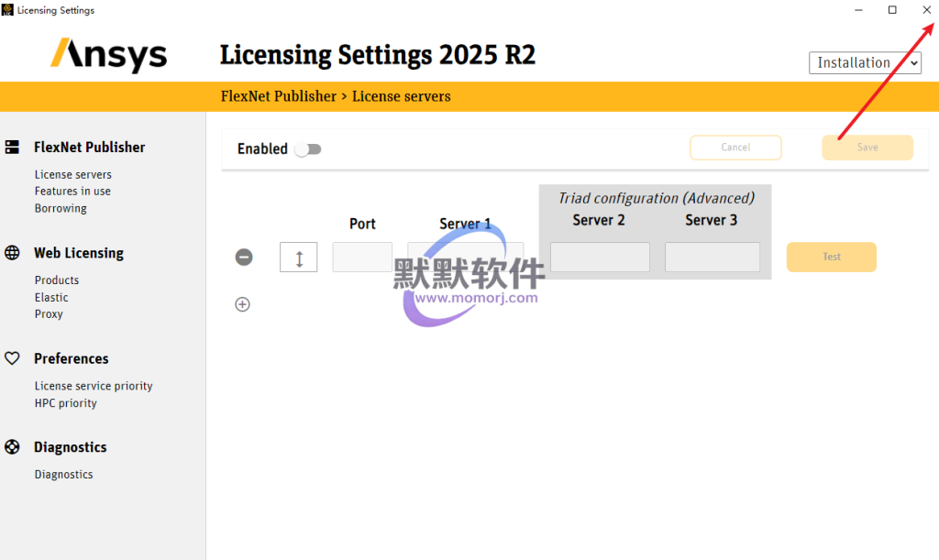Click the Preferences heart icon
Image resolution: width=939 pixels, height=560 pixels.
click(x=13, y=358)
